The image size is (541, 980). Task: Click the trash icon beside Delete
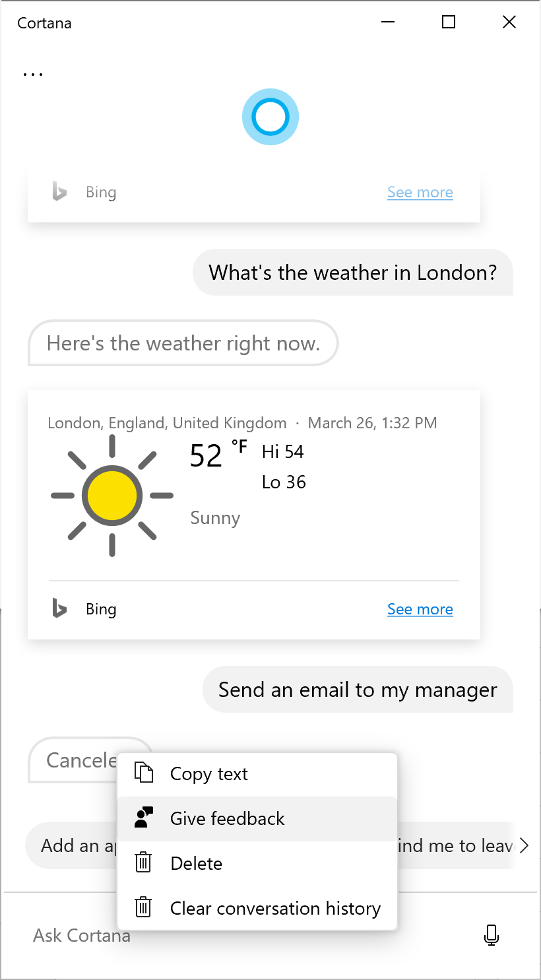pyautogui.click(x=144, y=863)
